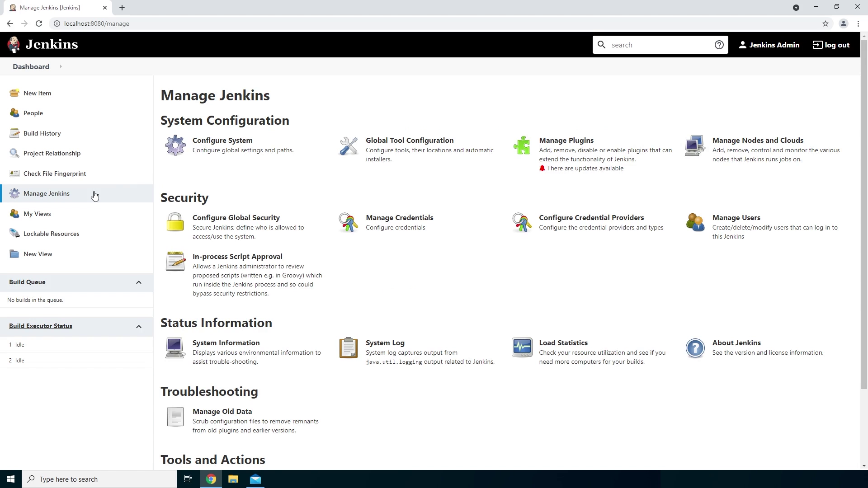
Task: Open Build History from the sidebar
Action: (x=42, y=133)
